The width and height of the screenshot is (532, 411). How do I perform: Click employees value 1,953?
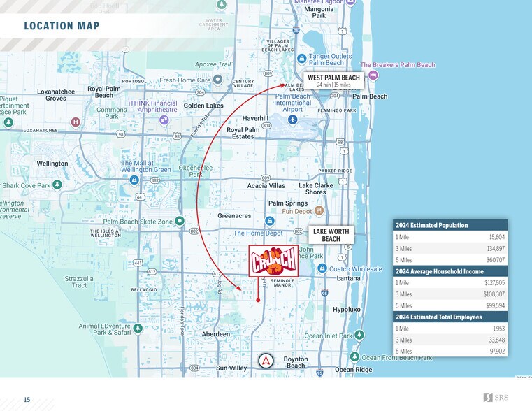pos(499,329)
